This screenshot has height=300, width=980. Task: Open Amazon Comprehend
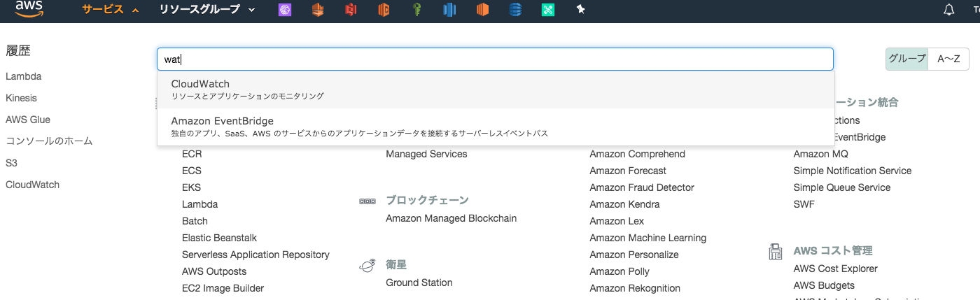pos(637,154)
